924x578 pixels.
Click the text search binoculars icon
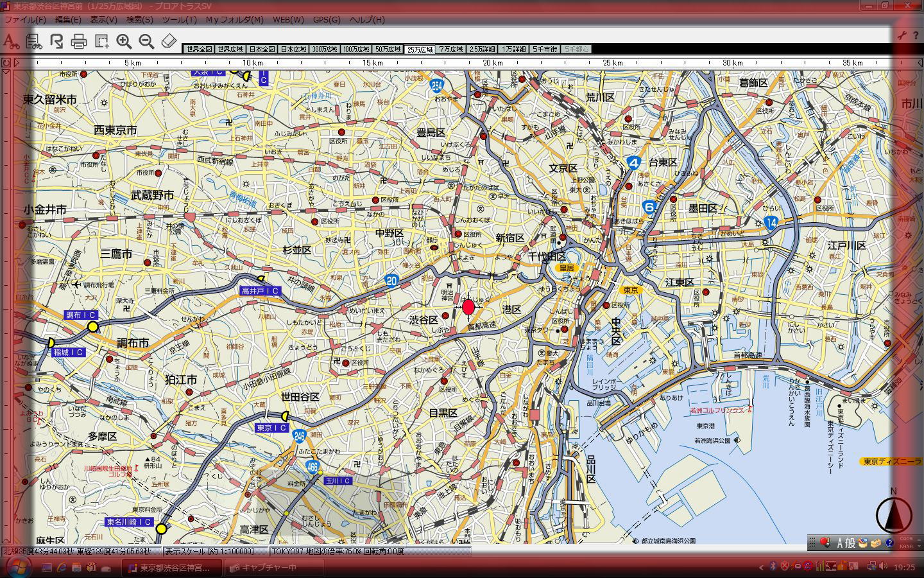click(x=11, y=42)
